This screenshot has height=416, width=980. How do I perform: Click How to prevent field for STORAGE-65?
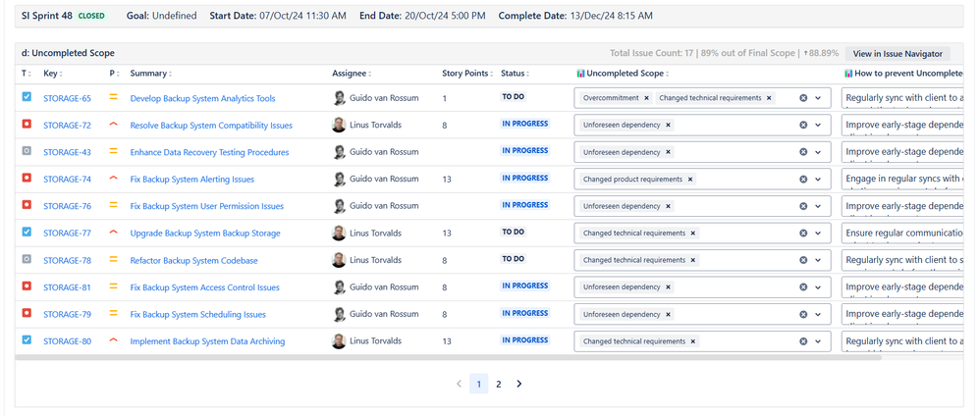click(903, 98)
